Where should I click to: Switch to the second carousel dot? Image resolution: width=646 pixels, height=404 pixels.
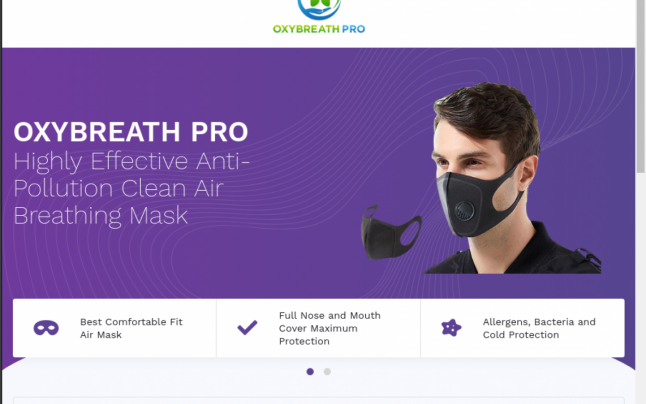[327, 371]
